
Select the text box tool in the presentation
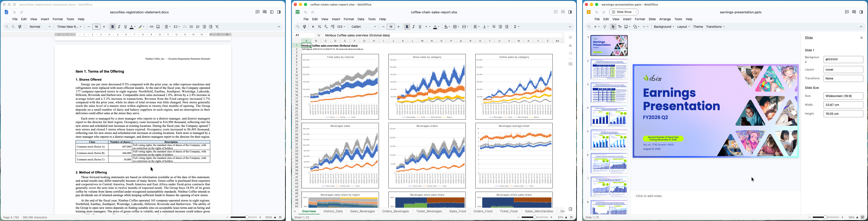click(620, 27)
